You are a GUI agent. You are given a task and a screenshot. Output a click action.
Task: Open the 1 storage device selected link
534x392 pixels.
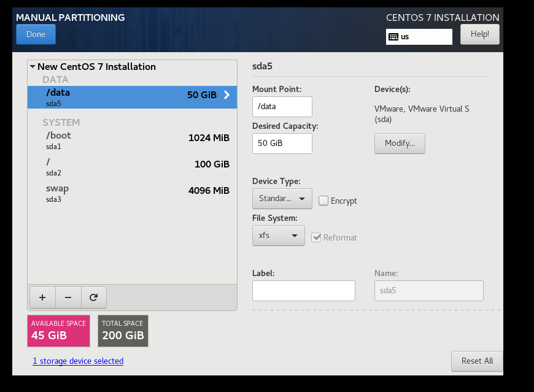coord(78,361)
